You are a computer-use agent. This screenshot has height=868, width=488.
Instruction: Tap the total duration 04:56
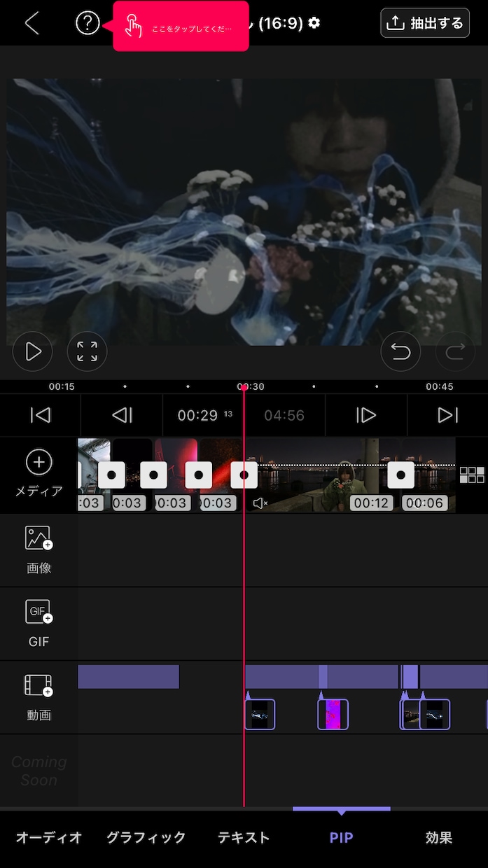tap(284, 415)
